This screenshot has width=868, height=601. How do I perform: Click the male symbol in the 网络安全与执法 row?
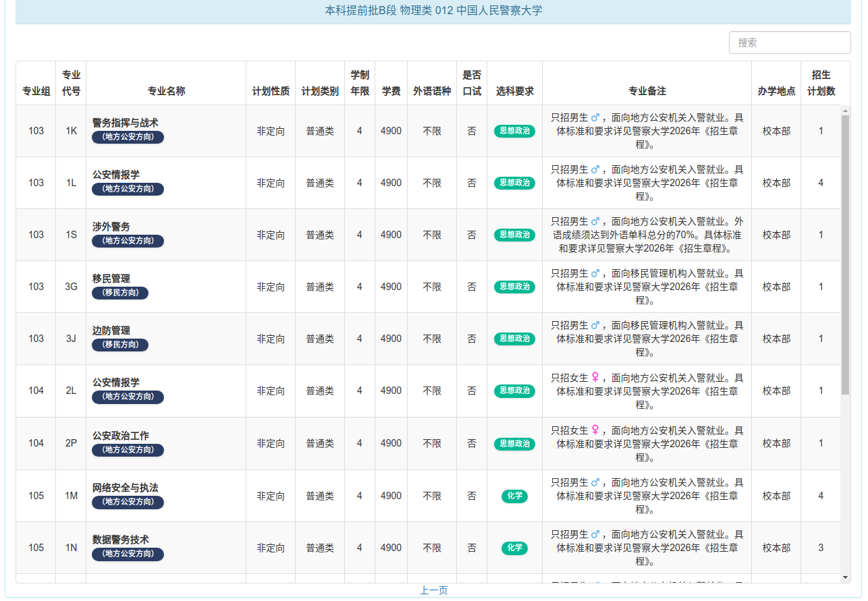tap(595, 482)
